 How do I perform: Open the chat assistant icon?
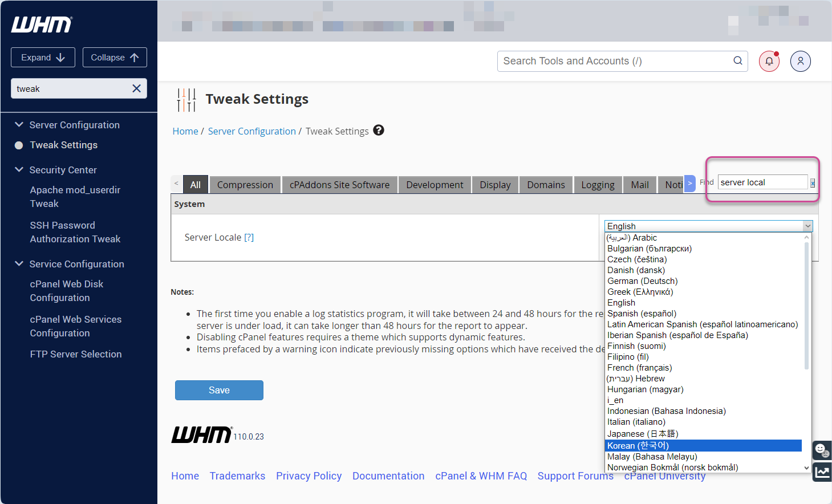pos(822,450)
